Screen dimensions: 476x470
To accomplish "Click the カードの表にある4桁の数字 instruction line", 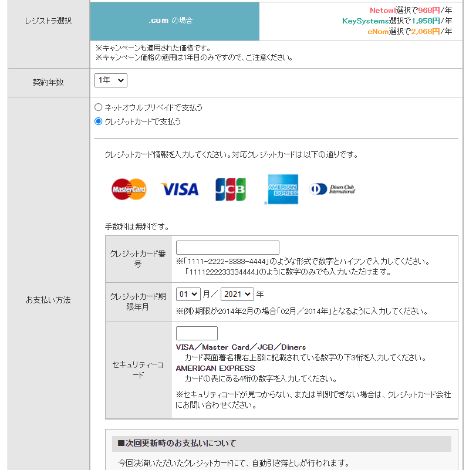I will (x=261, y=378).
